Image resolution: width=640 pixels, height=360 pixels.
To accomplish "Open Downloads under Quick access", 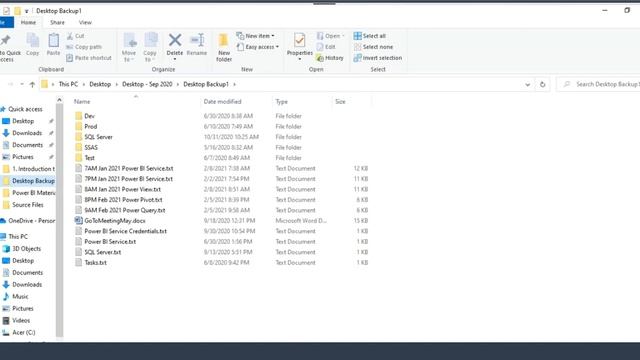I will click(27, 133).
